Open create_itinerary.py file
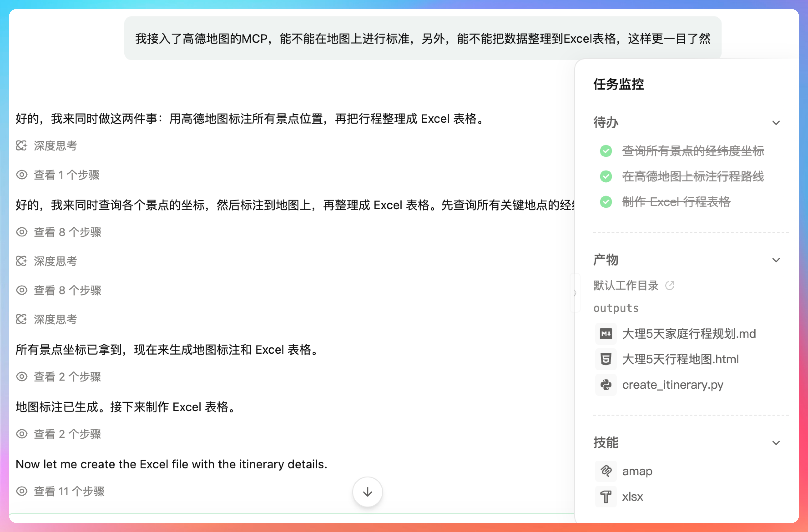 (672, 385)
